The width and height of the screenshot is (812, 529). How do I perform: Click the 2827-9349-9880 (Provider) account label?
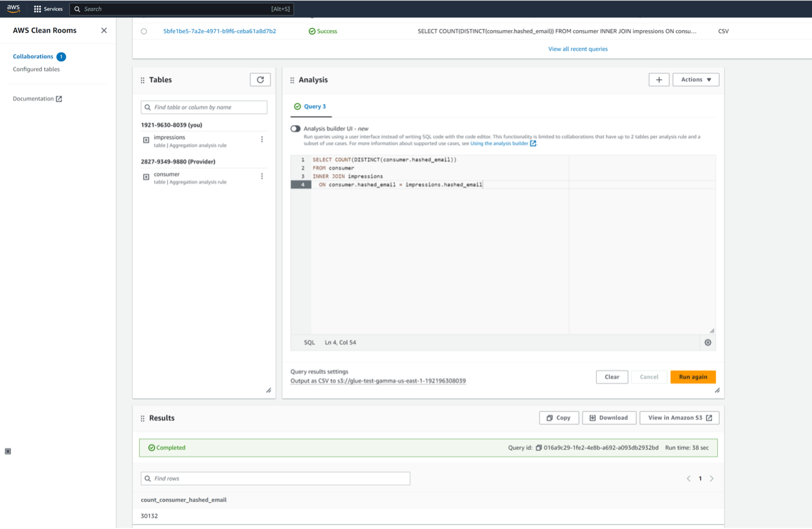(178, 162)
